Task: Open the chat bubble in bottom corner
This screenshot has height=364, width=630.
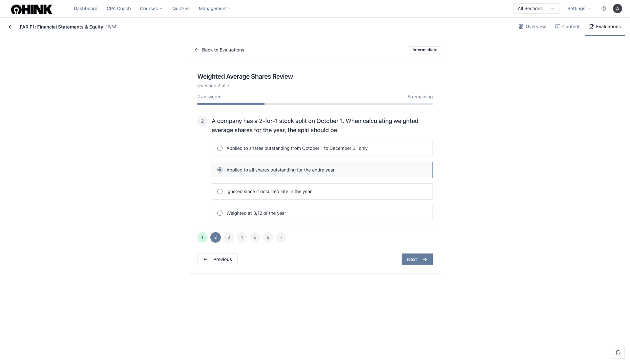Action: pyautogui.click(x=618, y=352)
